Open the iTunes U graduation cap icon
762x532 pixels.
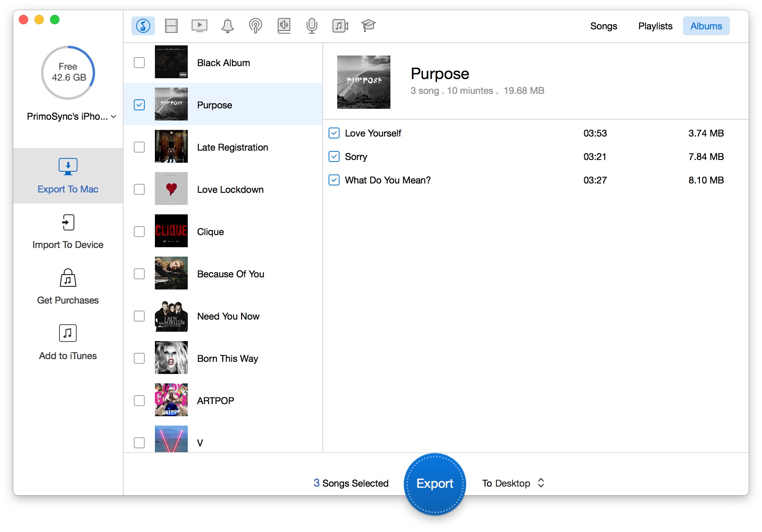click(368, 26)
